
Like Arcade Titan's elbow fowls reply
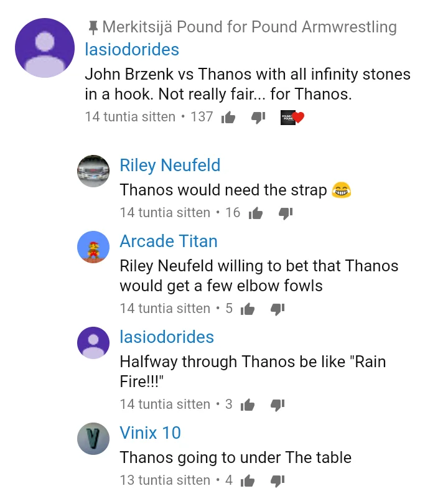point(248,309)
